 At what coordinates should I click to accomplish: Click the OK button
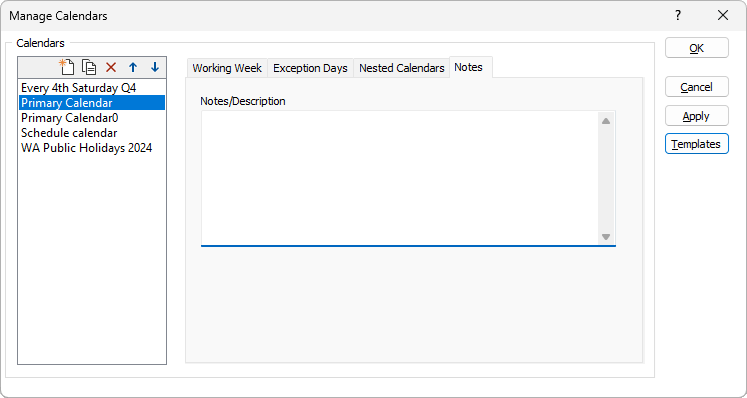tap(697, 48)
